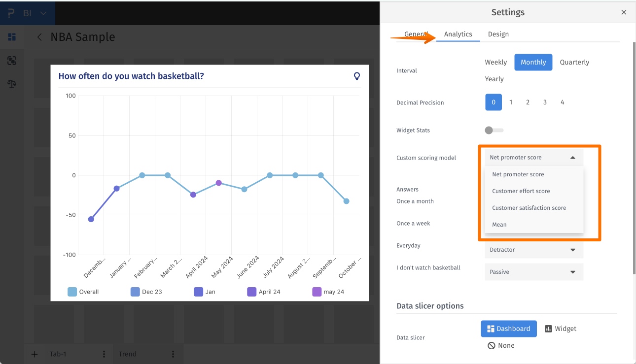Collapse the Custom scoring model dropdown
This screenshot has width=636, height=364.
point(534,158)
